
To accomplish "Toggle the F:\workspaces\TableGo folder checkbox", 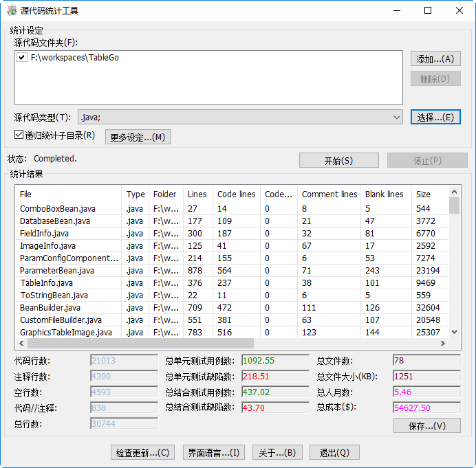I will (x=22, y=57).
